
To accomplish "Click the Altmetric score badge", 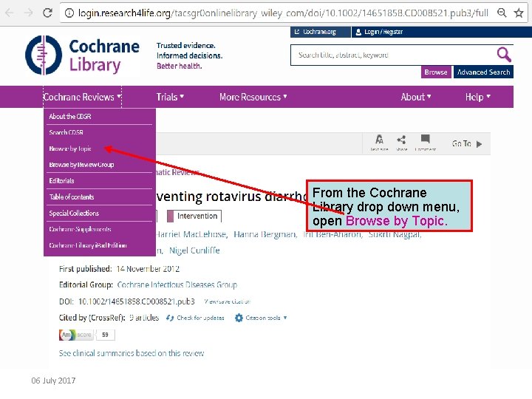I will point(87,335).
